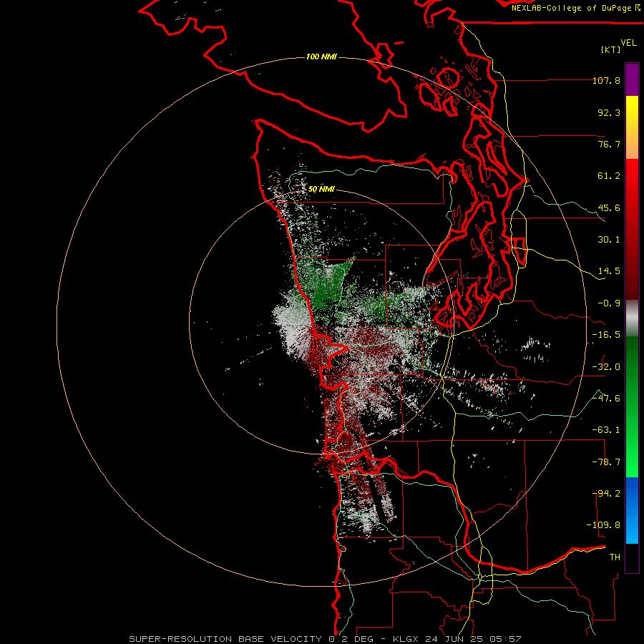This screenshot has height=644, width=644.
Task: Click the TH legend label
Action: coord(615,557)
